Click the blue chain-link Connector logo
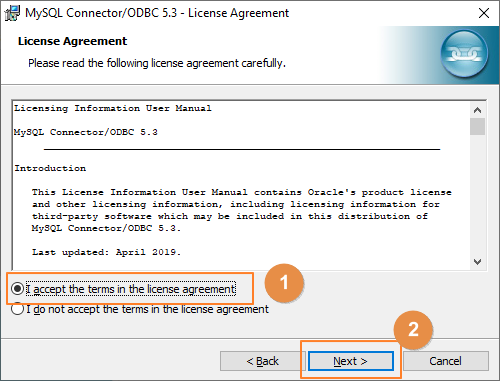The width and height of the screenshot is (500, 381). click(464, 53)
